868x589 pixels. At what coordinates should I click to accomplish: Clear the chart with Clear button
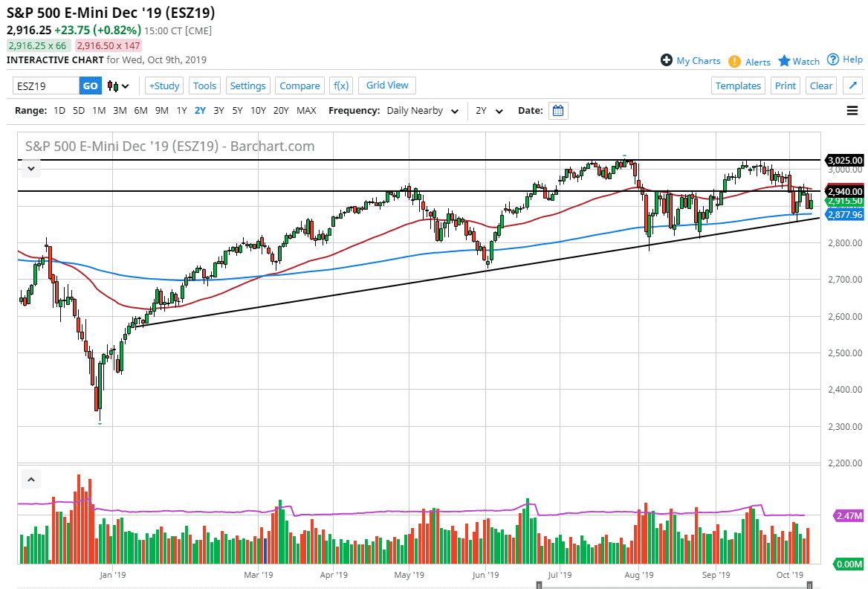[821, 86]
